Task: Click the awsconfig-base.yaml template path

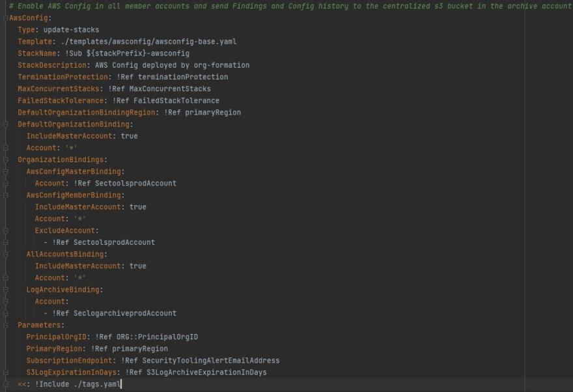Action: 148,42
